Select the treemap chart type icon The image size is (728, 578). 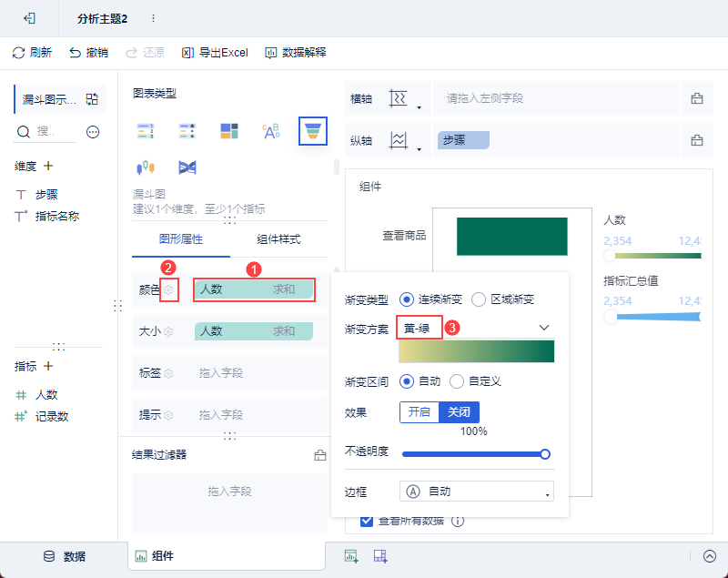tap(229, 131)
